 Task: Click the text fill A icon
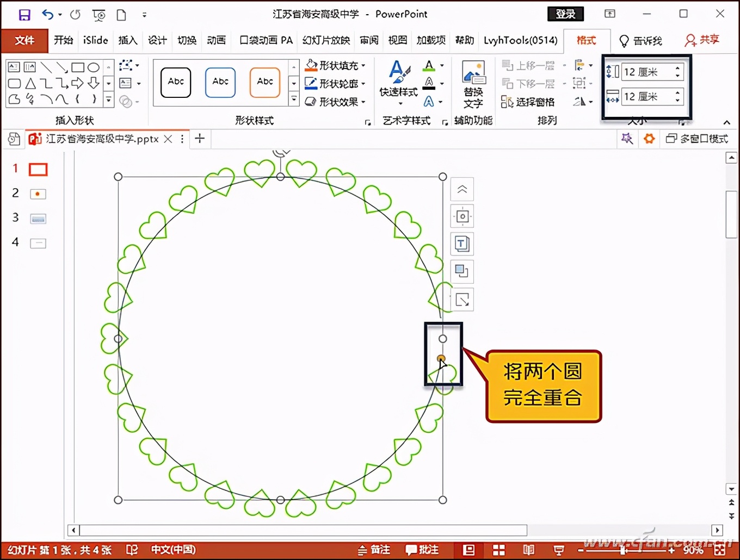pos(429,66)
